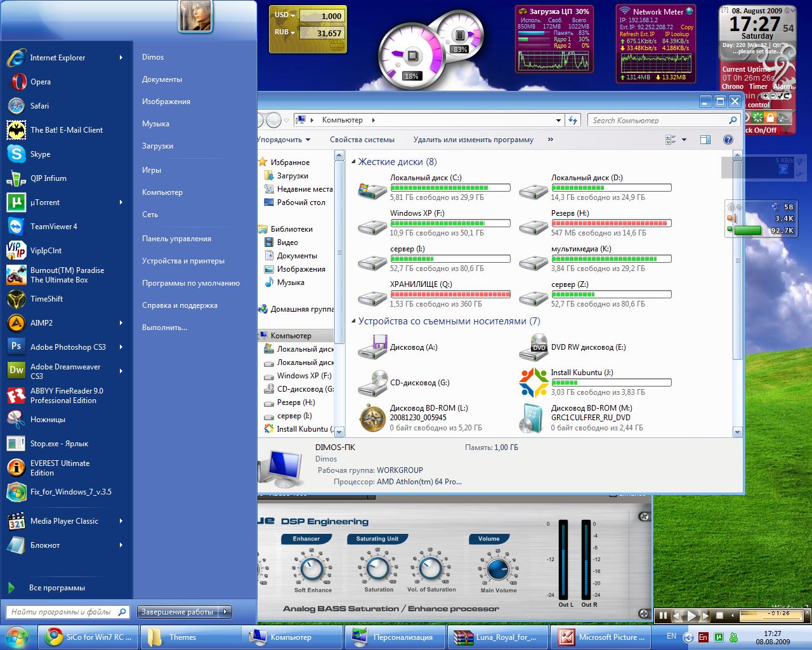The height and width of the screenshot is (650, 812).
Task: Start The Bat! E-Mail Client
Action: (x=66, y=130)
